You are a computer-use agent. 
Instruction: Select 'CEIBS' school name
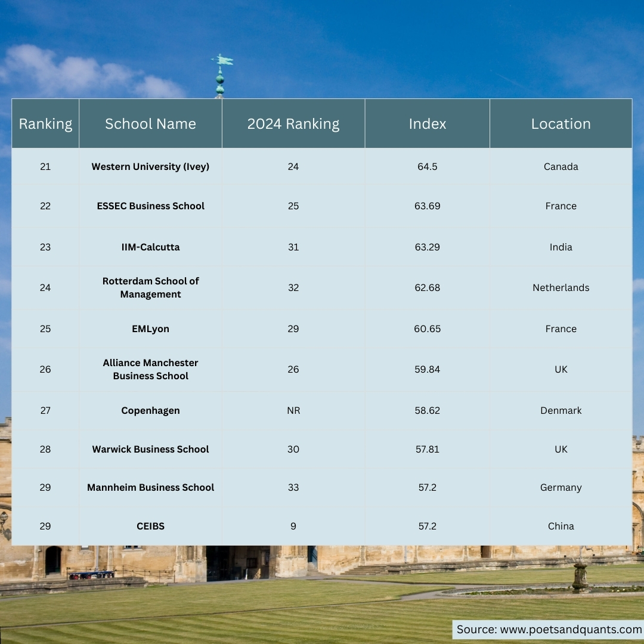point(150,526)
